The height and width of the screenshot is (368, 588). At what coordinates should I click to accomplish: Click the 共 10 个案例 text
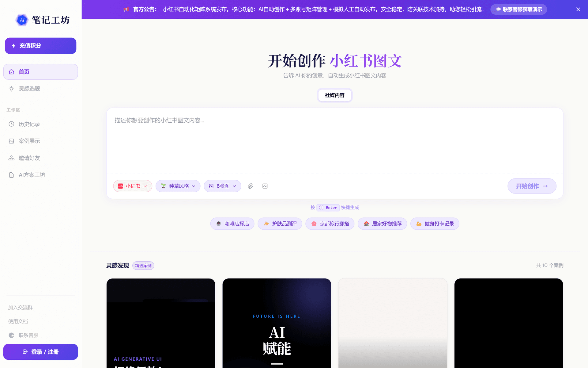tap(550, 265)
